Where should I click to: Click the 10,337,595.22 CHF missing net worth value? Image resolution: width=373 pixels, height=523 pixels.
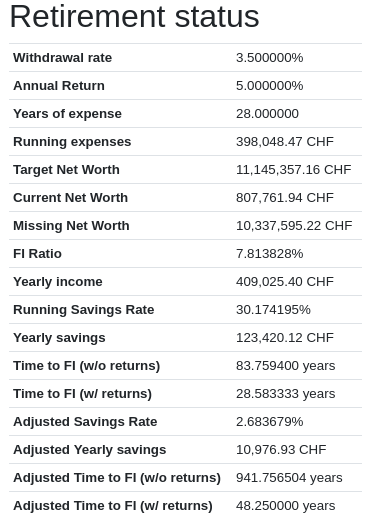[294, 226]
